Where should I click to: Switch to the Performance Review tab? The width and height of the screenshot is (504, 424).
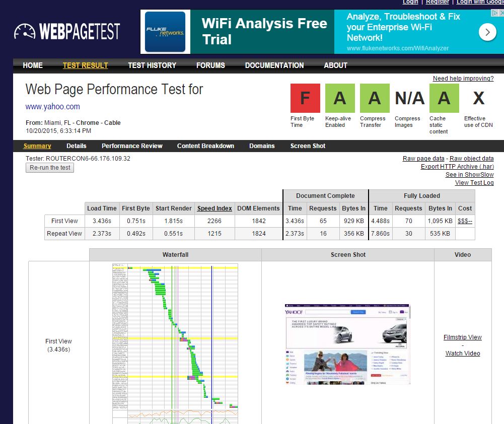pos(132,146)
